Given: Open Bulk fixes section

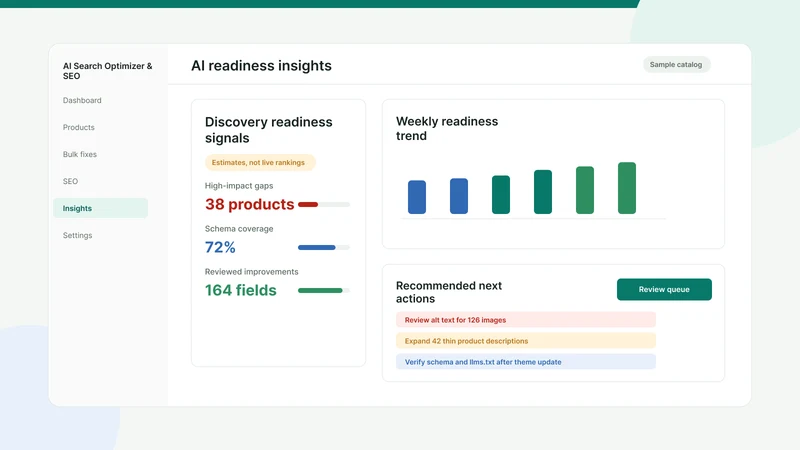Looking at the screenshot, I should click(x=80, y=155).
